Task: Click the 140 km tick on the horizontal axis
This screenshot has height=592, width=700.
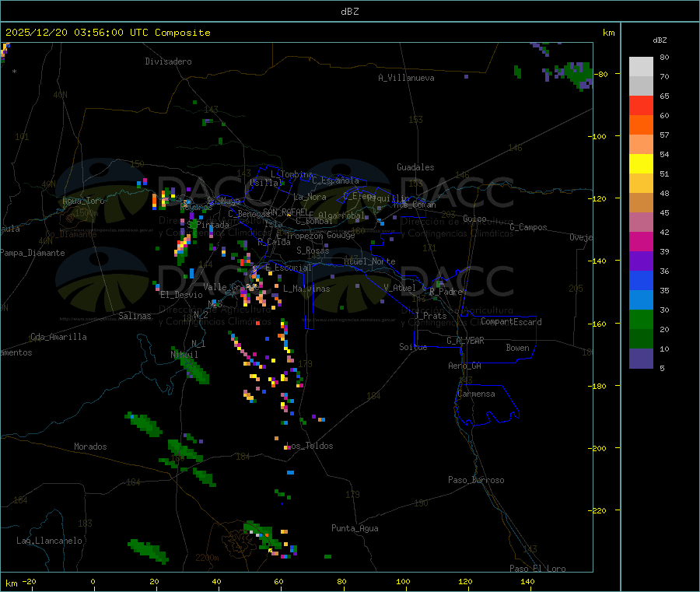Action: coord(527,582)
